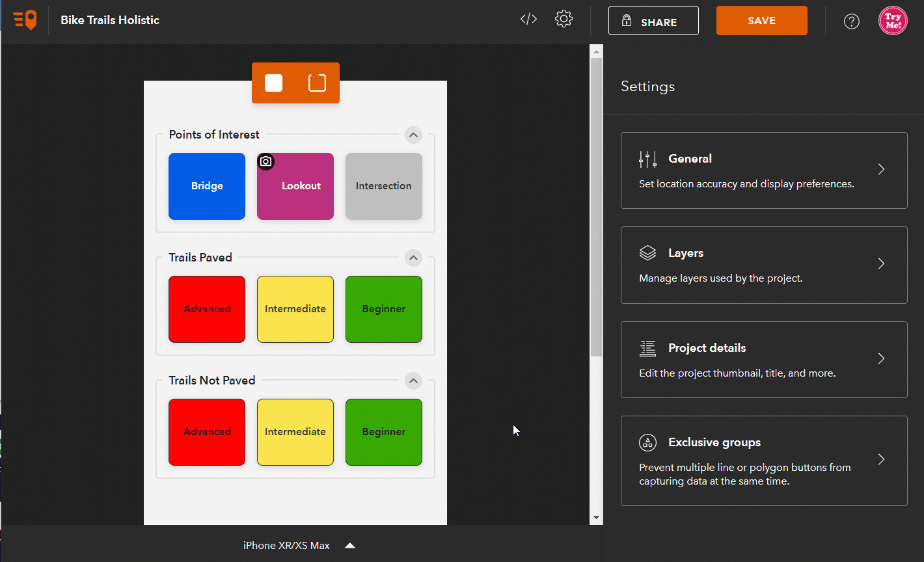The width and height of the screenshot is (924, 562).
Task: Open the Try Me user avatar
Action: [x=893, y=21]
